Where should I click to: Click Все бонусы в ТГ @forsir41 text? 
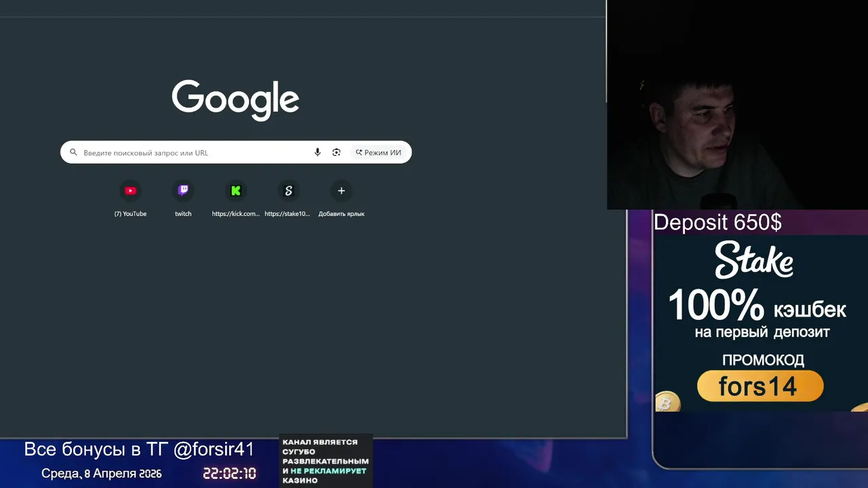tap(139, 449)
